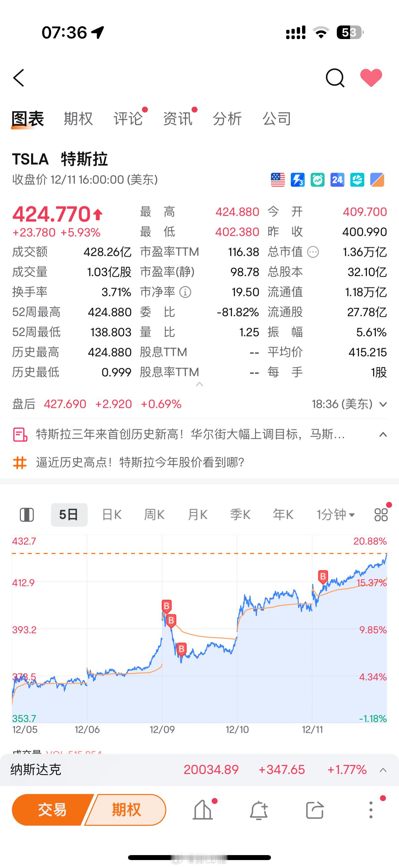Tap the teal chart badge icon
This screenshot has width=399, height=868.
[357, 180]
